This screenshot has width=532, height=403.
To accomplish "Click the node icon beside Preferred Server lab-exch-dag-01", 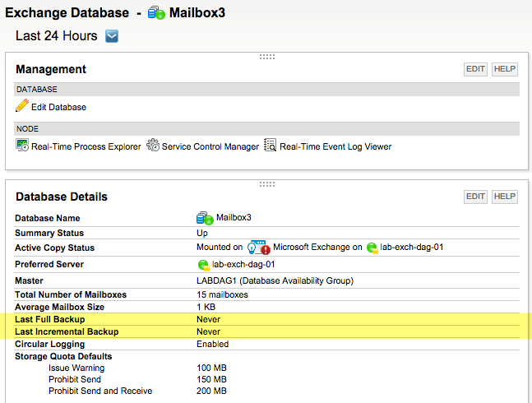I will pyautogui.click(x=204, y=265).
